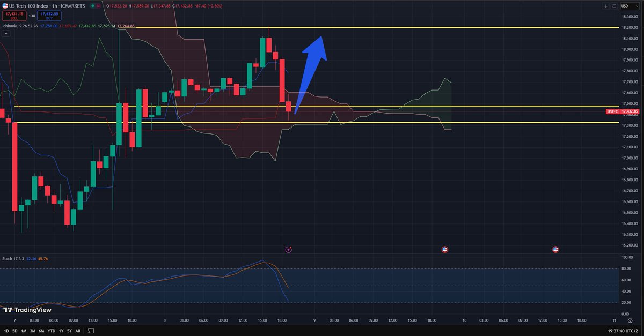
Task: Click the green market status dot in legend
Action: click(x=91, y=6)
